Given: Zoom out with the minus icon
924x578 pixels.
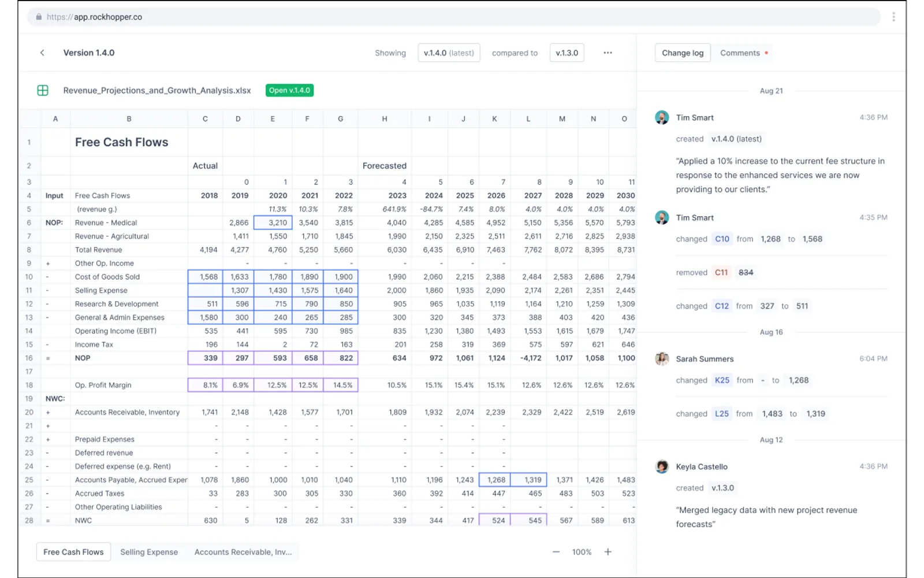Looking at the screenshot, I should tap(556, 552).
